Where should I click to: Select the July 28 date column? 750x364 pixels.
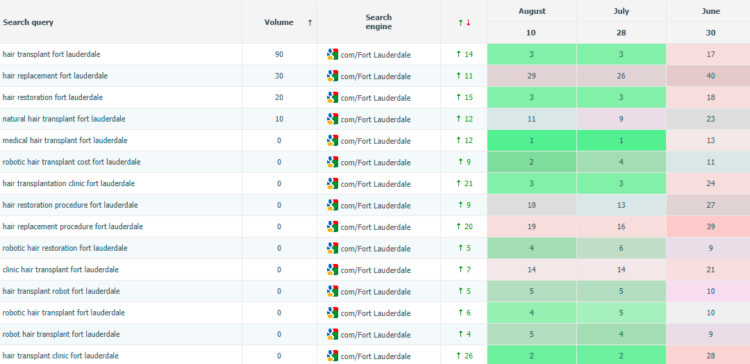tap(621, 22)
